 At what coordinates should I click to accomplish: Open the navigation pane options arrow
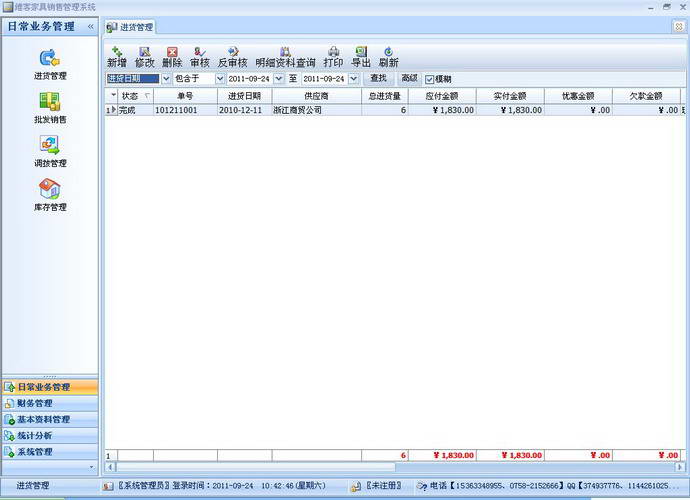(x=92, y=467)
